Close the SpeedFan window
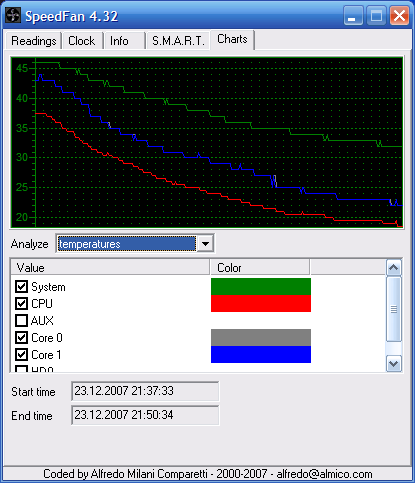This screenshot has width=417, height=486. [399, 16]
